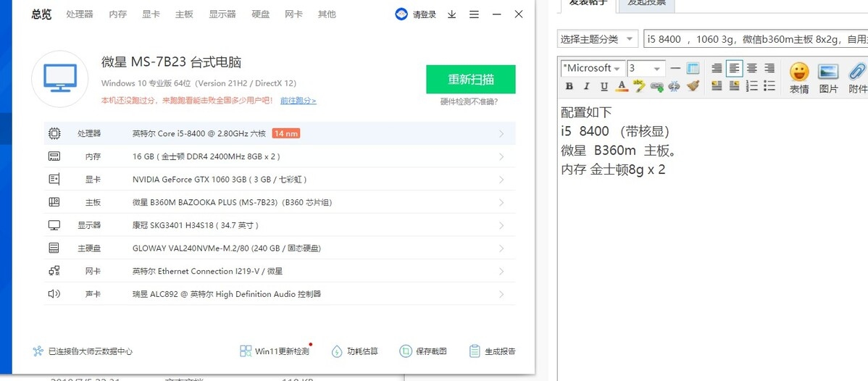Click the login avatar icon
Viewport: 868px width, 381px height.
pyautogui.click(x=401, y=14)
